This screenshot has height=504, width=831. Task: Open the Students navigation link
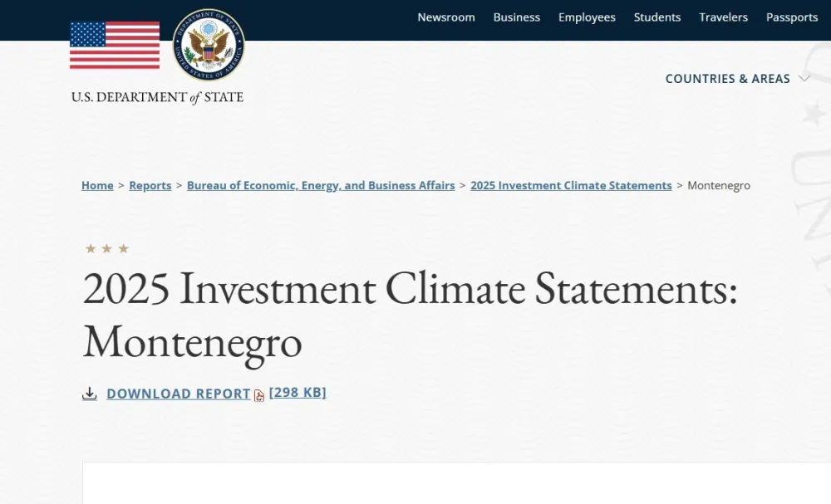click(x=657, y=17)
